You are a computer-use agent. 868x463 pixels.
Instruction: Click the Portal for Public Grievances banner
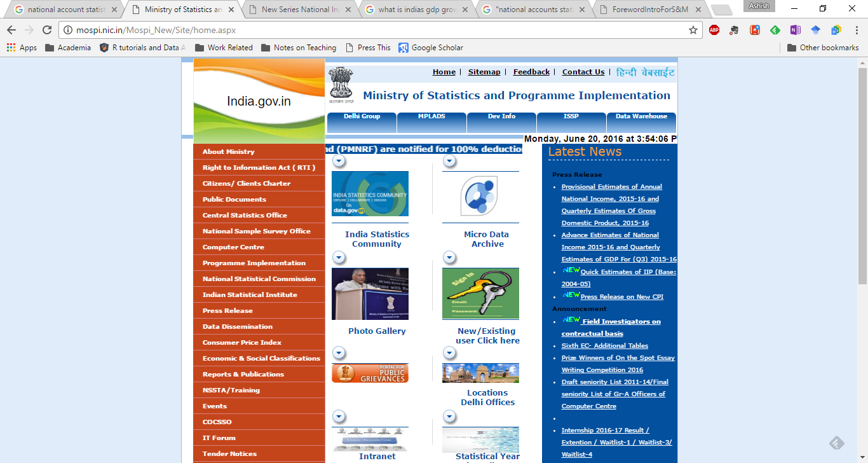point(370,373)
